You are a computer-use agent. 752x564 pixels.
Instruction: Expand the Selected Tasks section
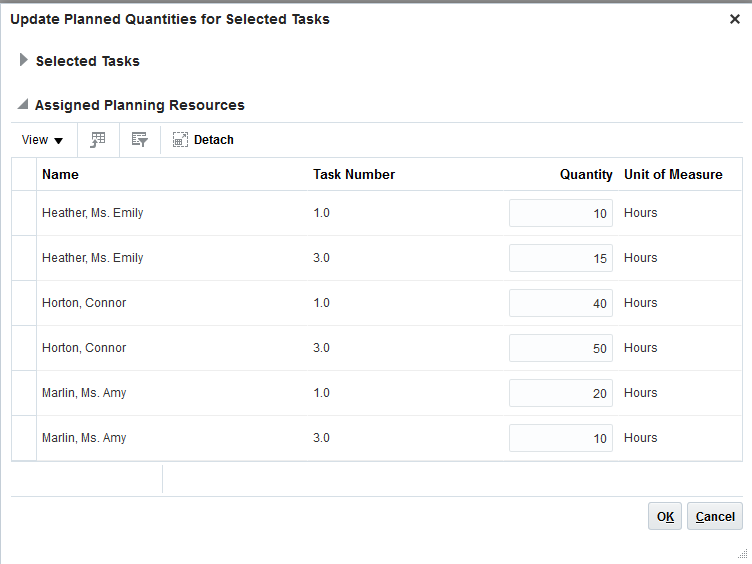click(24, 61)
